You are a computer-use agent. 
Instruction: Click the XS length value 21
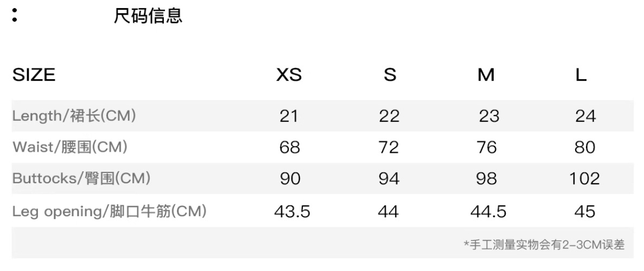pos(289,116)
